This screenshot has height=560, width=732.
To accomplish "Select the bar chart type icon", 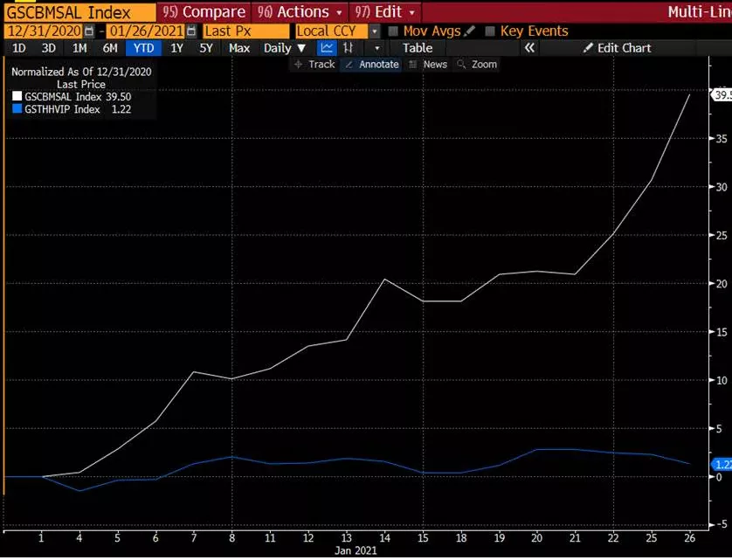I will click(x=349, y=48).
